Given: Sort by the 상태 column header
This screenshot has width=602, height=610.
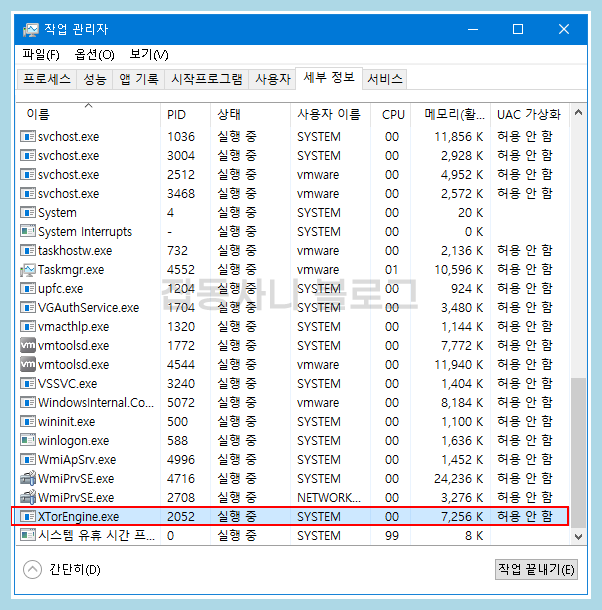Looking at the screenshot, I should (x=250, y=114).
